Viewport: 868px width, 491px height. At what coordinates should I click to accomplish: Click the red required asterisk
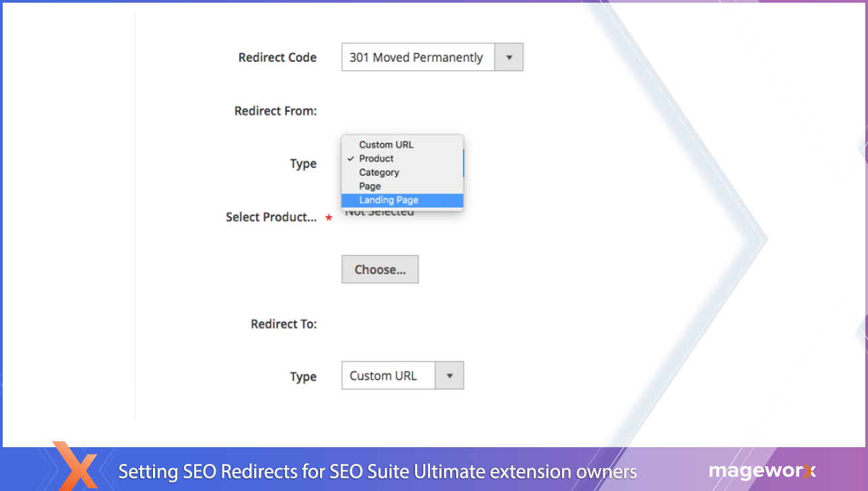(329, 218)
